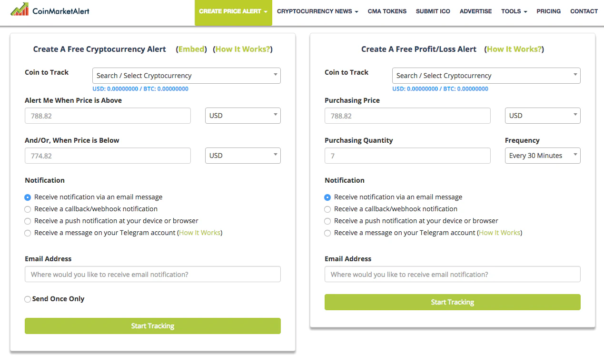Open the Embed link in alert header
This screenshot has height=364, width=604.
coord(191,49)
